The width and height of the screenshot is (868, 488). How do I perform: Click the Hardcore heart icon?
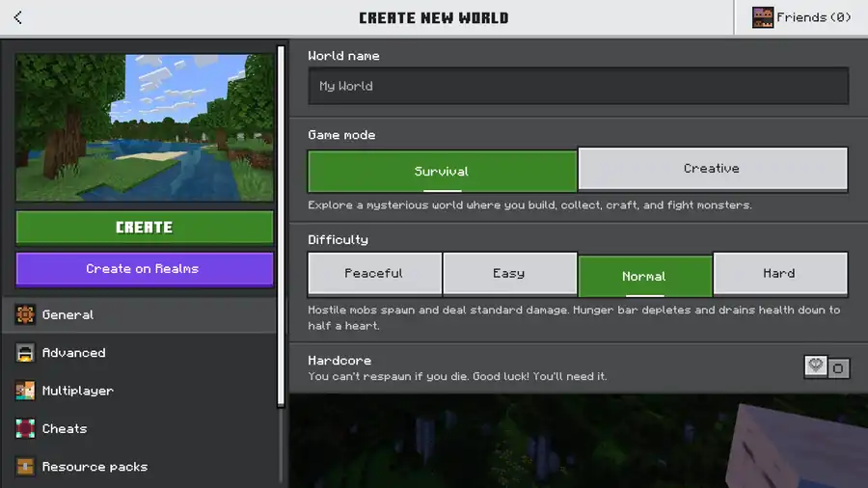pyautogui.click(x=816, y=366)
